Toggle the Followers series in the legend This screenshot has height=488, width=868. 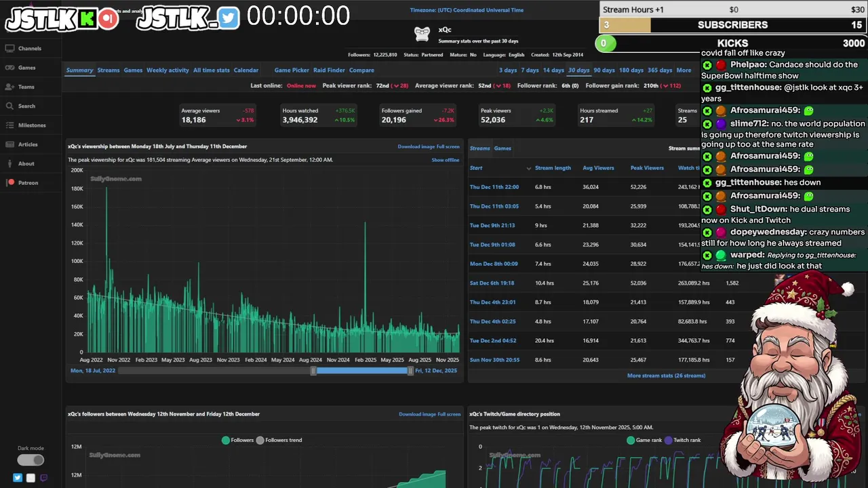pyautogui.click(x=237, y=440)
